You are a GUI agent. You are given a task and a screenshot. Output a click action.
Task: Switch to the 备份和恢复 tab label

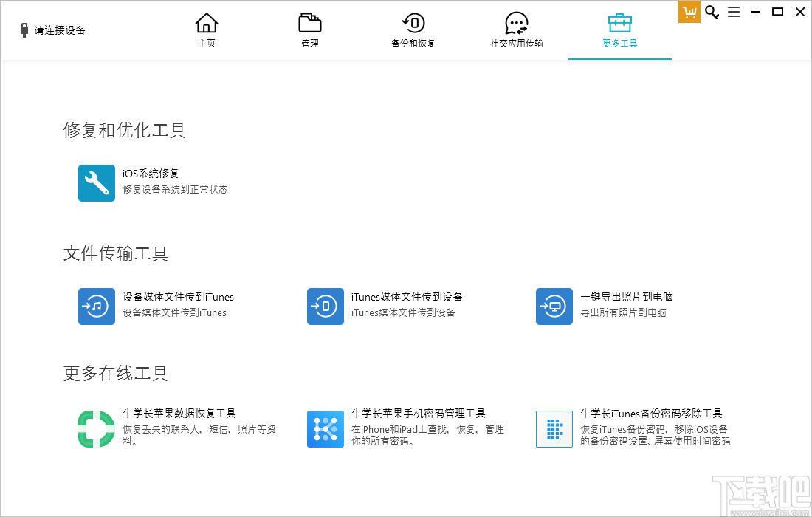tap(413, 44)
